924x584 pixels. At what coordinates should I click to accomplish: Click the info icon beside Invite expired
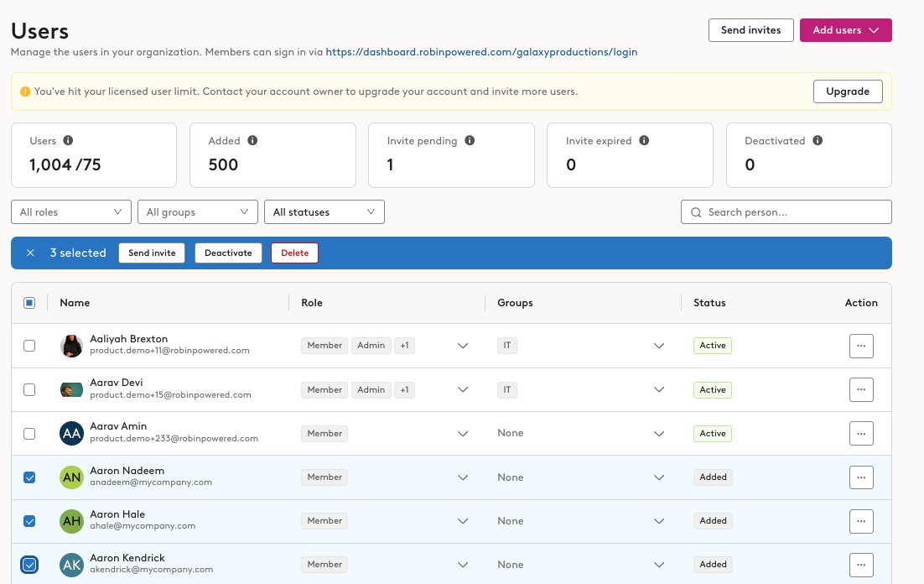(x=644, y=140)
